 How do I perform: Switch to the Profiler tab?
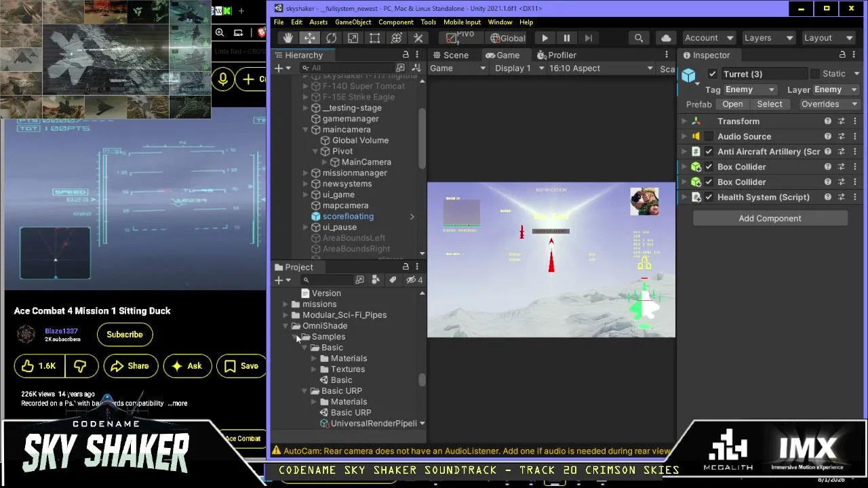(x=556, y=56)
